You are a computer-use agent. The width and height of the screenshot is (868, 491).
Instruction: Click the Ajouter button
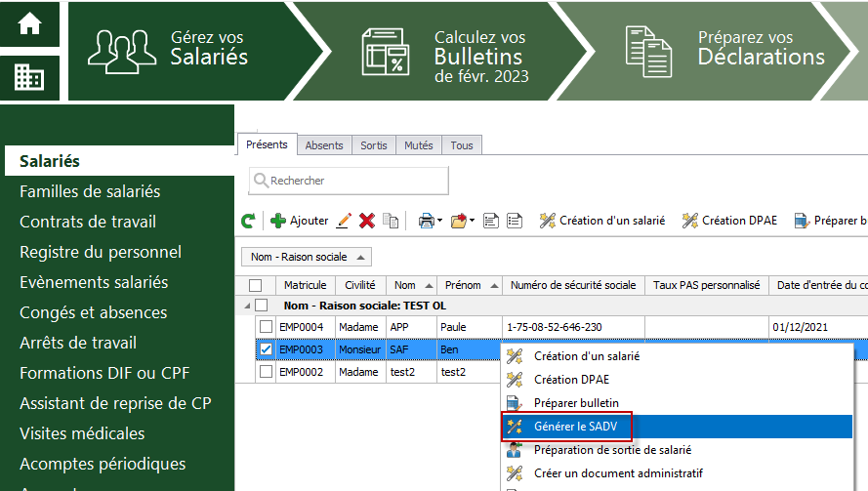coord(300,221)
